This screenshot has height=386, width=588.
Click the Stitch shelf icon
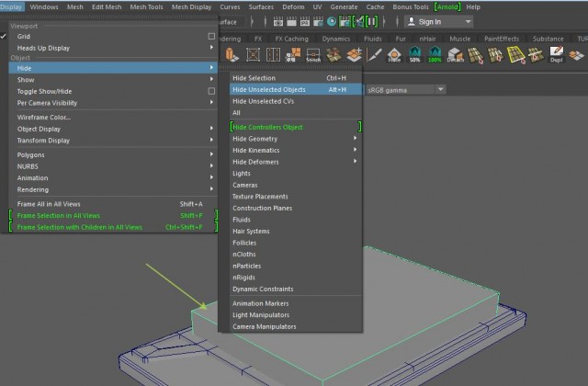point(313,55)
